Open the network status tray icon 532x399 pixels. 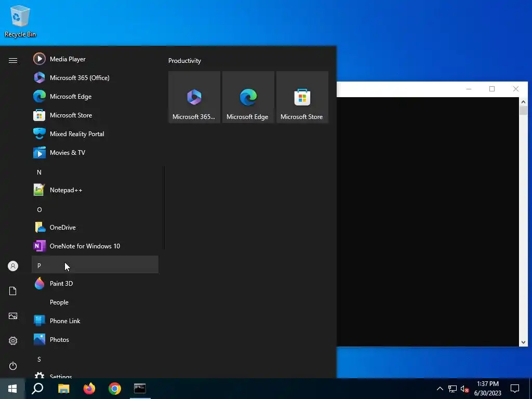point(453,389)
